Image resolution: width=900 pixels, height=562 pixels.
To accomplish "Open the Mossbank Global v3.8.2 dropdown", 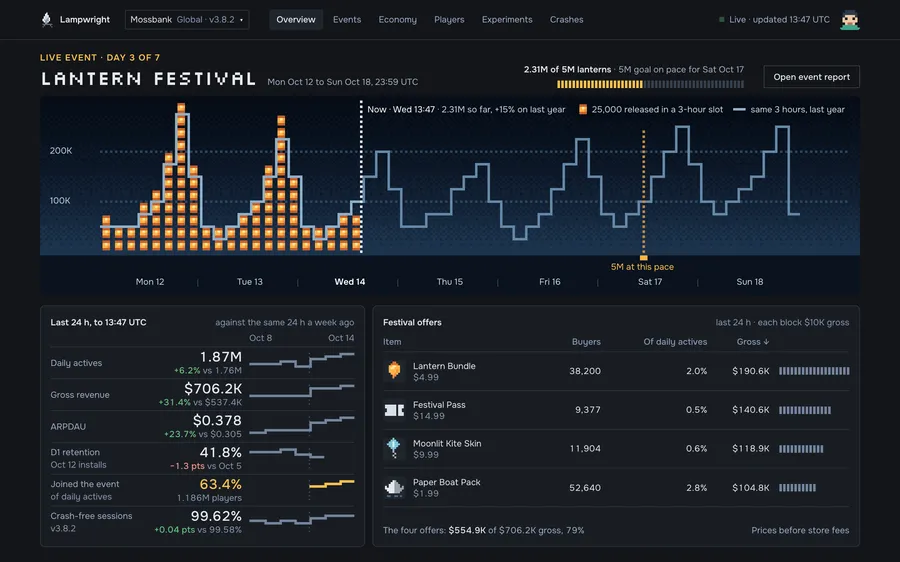I will click(x=187, y=20).
